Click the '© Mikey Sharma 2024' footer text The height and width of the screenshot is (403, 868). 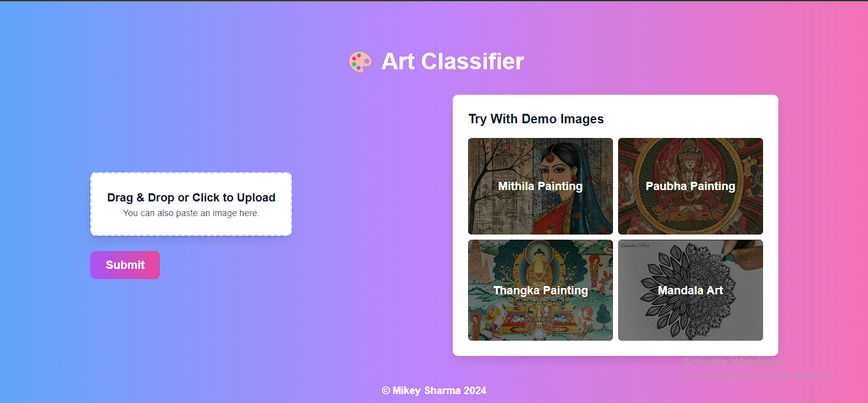[434, 390]
